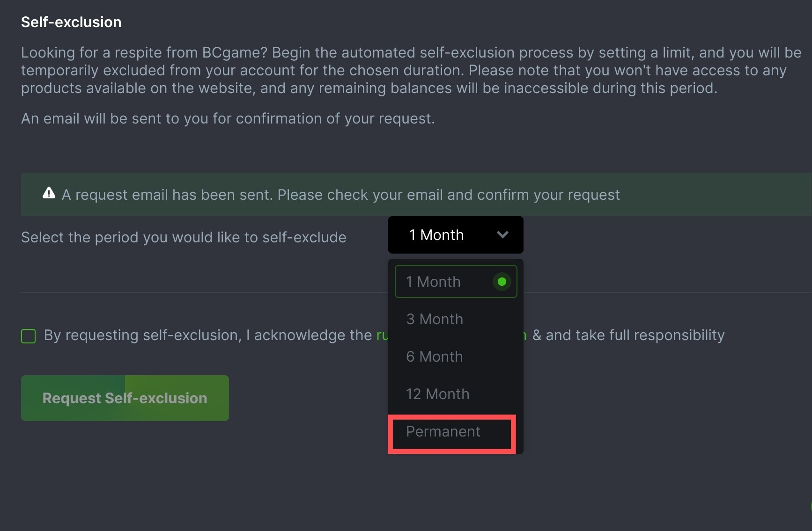Select the 1 Month option in list
Image resolution: width=812 pixels, height=531 pixels.
(456, 282)
